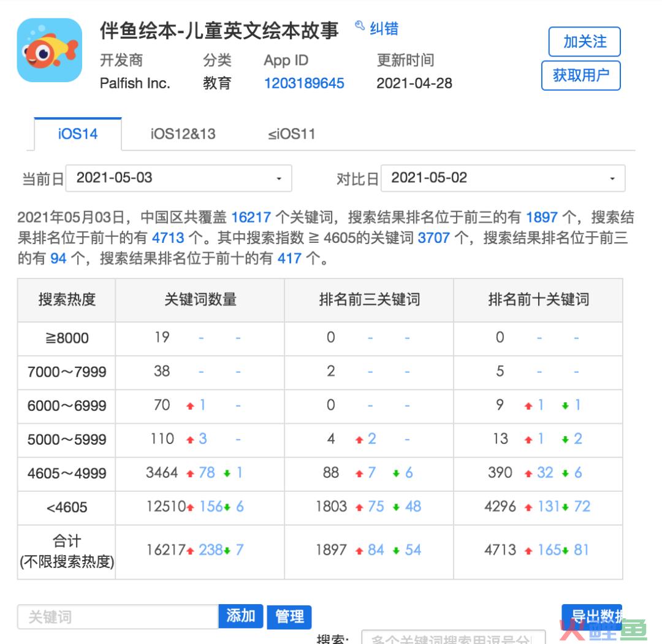Viewport: 662px width, 644px height.
Task: Click decrease value 72 in <4605 top-ten
Action: 582,506
